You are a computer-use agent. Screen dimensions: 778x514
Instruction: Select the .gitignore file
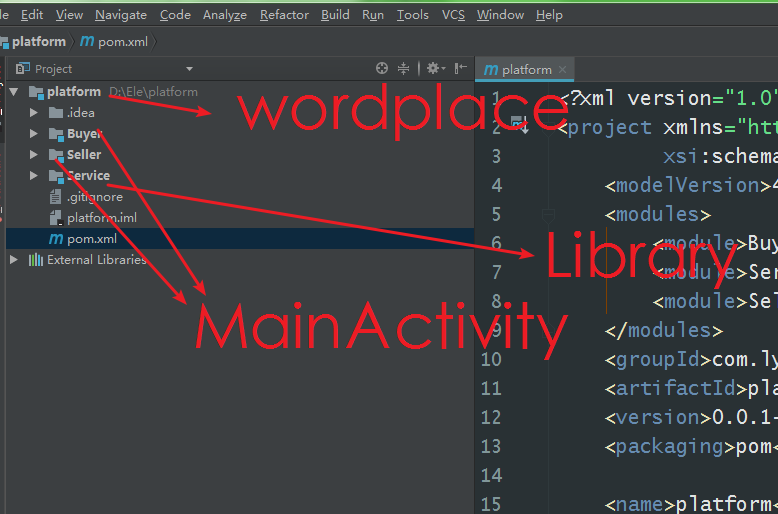click(x=95, y=197)
